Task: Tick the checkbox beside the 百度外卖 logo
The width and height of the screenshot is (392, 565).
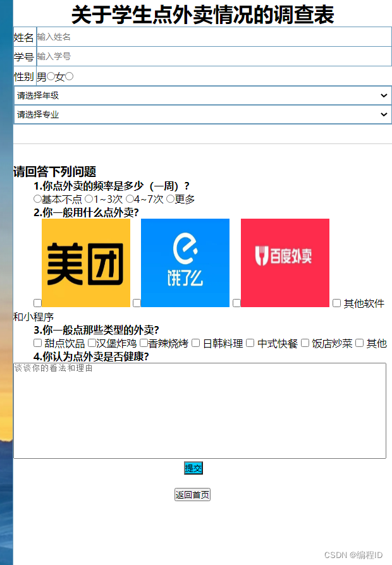Action: coord(236,303)
